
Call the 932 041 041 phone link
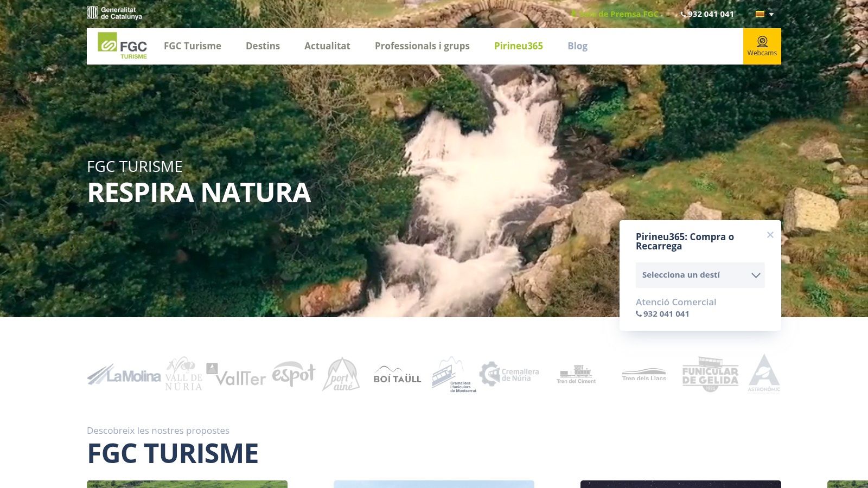tap(707, 14)
